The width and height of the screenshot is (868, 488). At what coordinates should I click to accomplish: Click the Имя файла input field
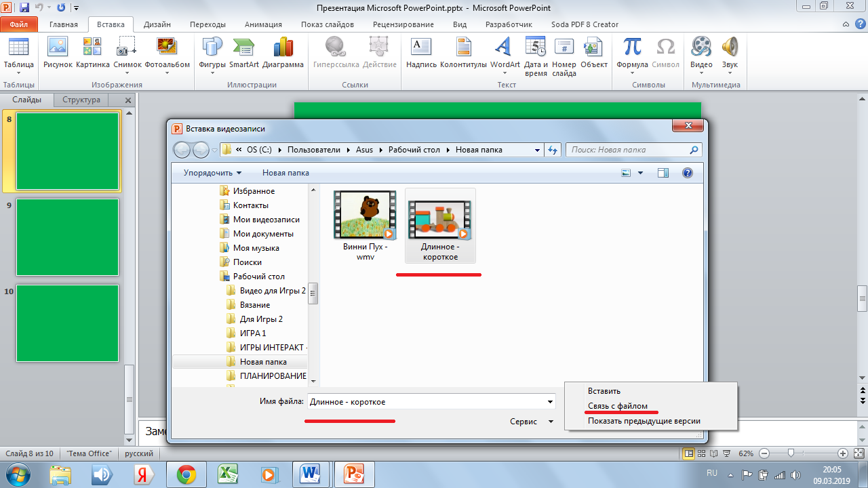pos(426,402)
